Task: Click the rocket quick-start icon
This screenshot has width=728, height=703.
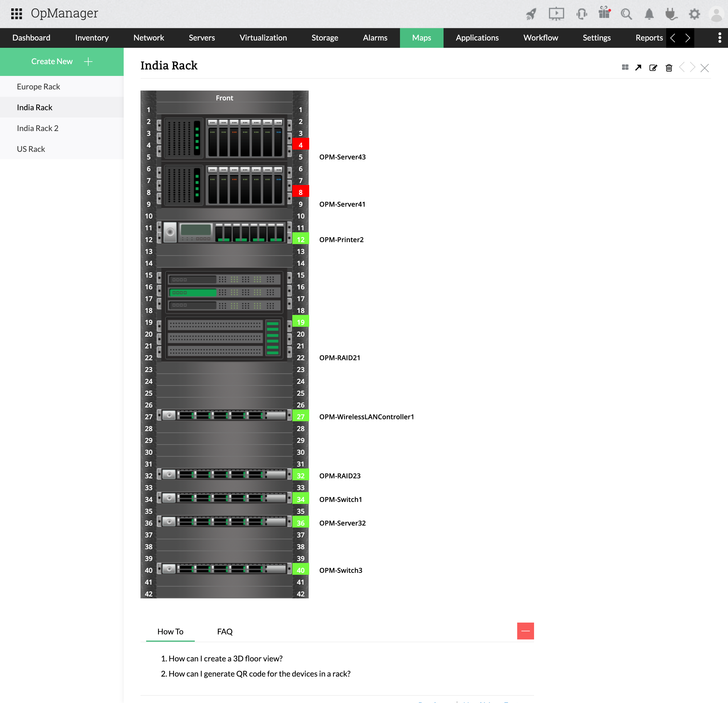Action: (531, 14)
